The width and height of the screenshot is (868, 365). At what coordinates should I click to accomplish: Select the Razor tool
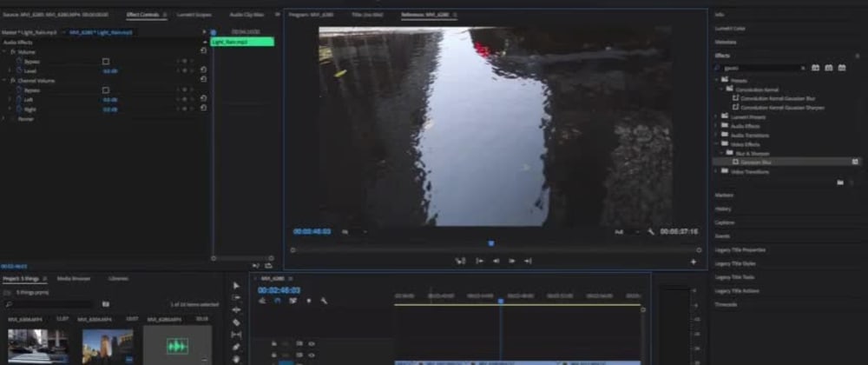coord(236,322)
